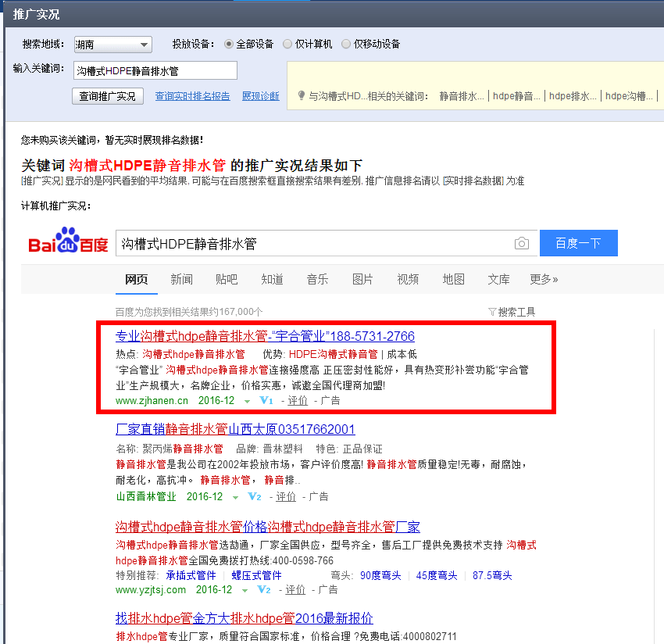Viewport: 664px width, 644px height.
Task: Expand dropdown arrow beside www.yzjtsj.com 2016-12
Action: click(x=245, y=591)
